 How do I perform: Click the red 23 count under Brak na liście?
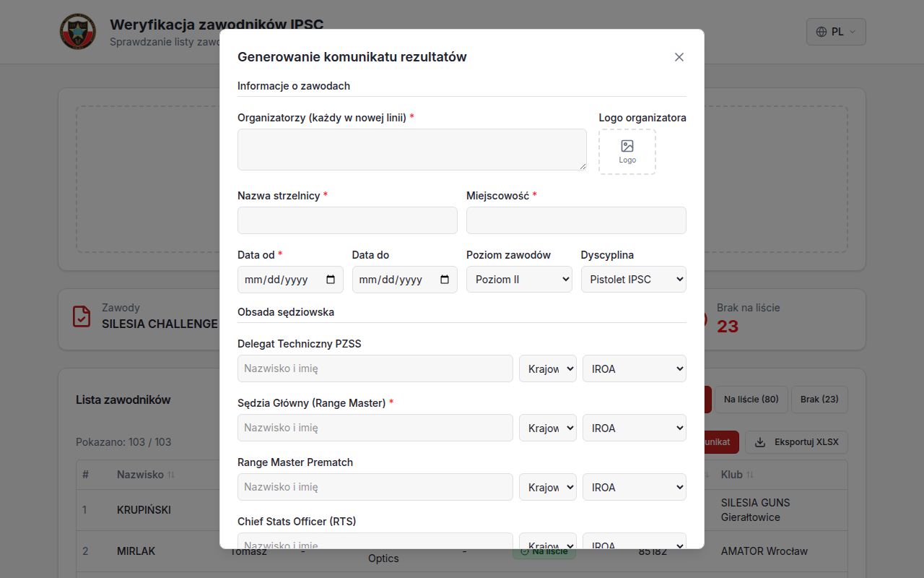click(x=728, y=327)
